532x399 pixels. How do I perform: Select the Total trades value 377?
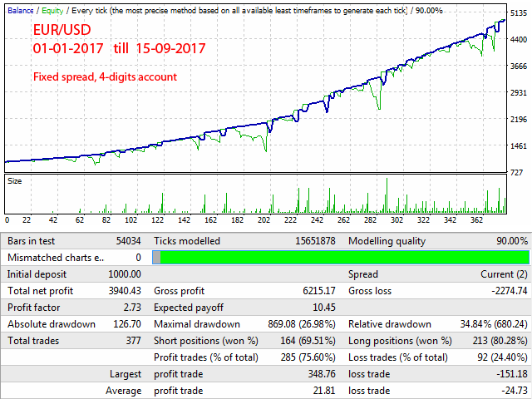point(133,341)
